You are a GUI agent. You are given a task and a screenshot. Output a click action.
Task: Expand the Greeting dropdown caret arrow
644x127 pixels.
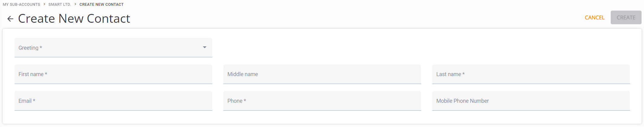[x=205, y=47]
